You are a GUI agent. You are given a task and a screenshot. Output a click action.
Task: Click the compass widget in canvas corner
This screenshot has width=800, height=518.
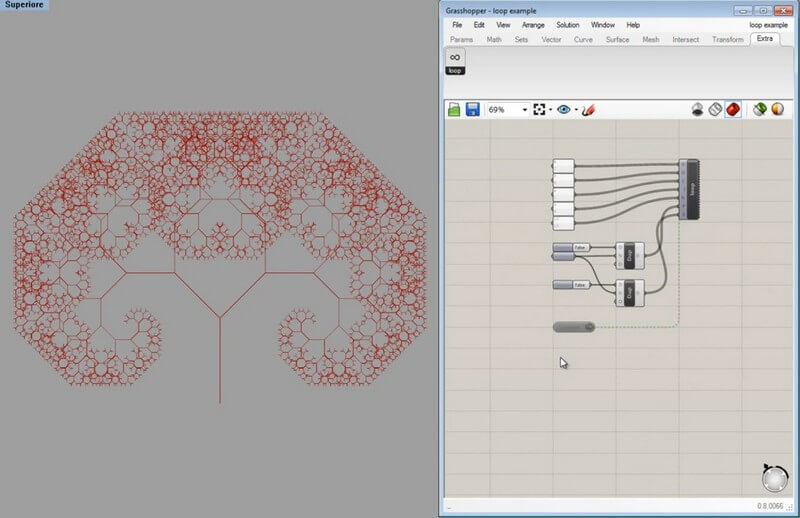pyautogui.click(x=773, y=478)
